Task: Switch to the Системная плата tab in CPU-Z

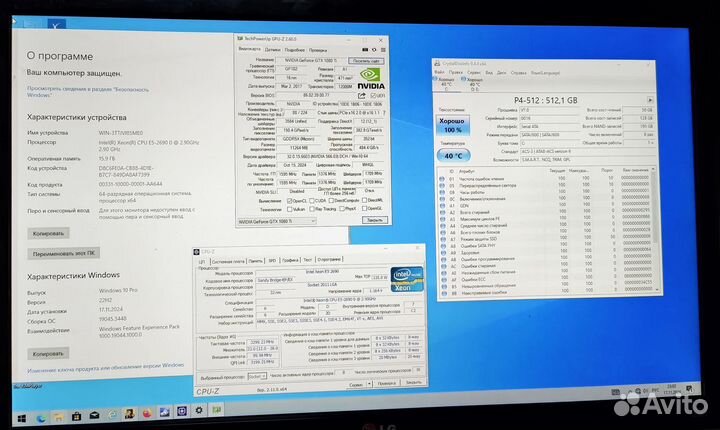Action: [x=228, y=261]
